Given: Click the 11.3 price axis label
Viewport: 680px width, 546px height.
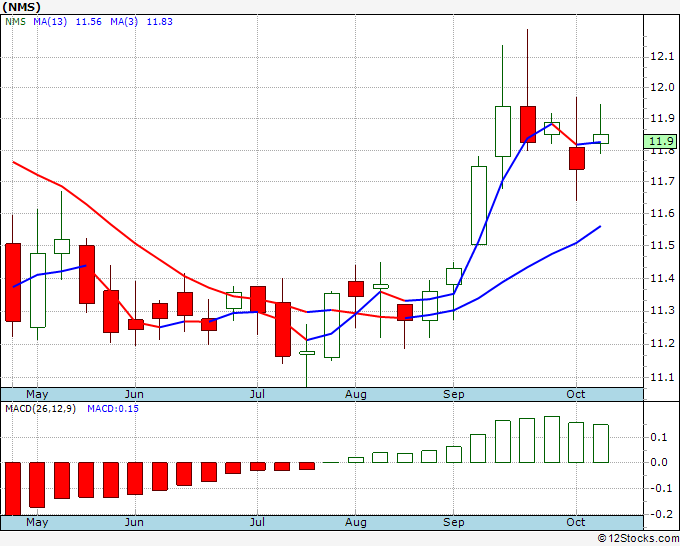Looking at the screenshot, I should 662,311.
